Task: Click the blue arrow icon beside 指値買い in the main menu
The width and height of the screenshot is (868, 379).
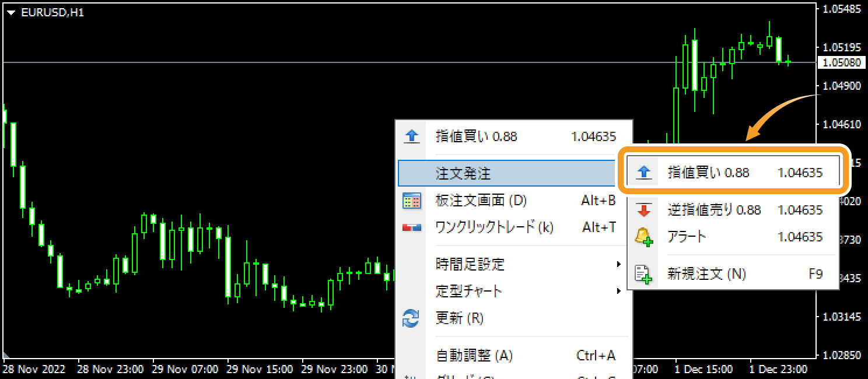Action: (411, 137)
